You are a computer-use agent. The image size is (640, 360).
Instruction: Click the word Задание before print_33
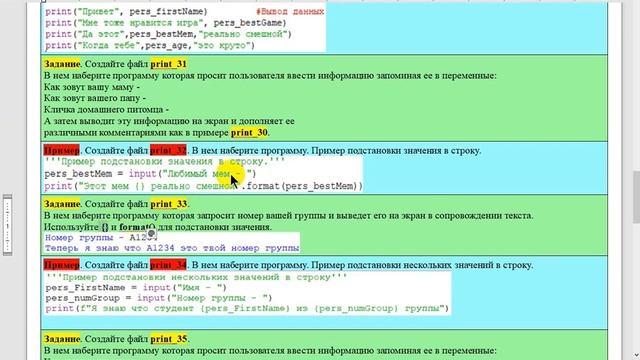62,204
